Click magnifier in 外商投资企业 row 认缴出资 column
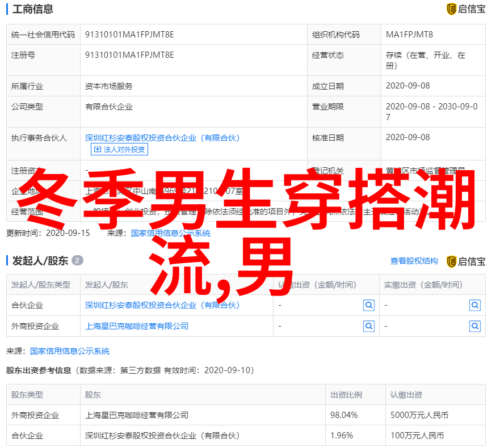492x448 pixels. coord(369,327)
